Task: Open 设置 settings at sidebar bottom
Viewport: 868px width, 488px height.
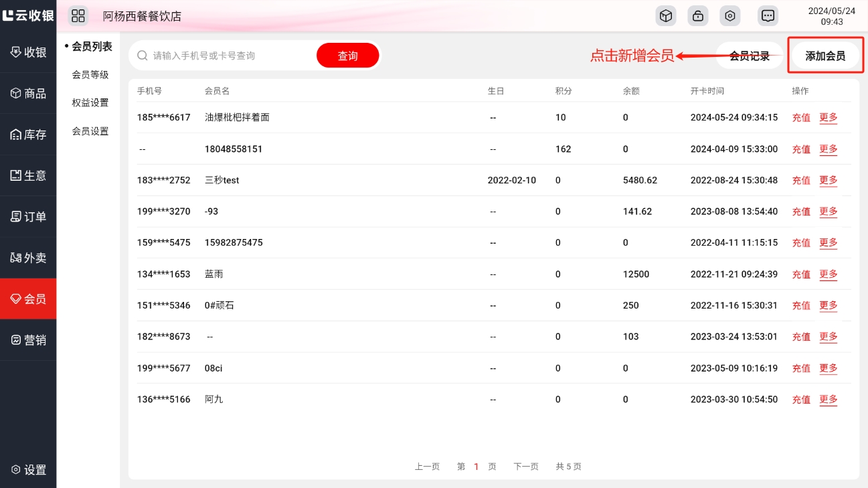Action: [x=28, y=470]
